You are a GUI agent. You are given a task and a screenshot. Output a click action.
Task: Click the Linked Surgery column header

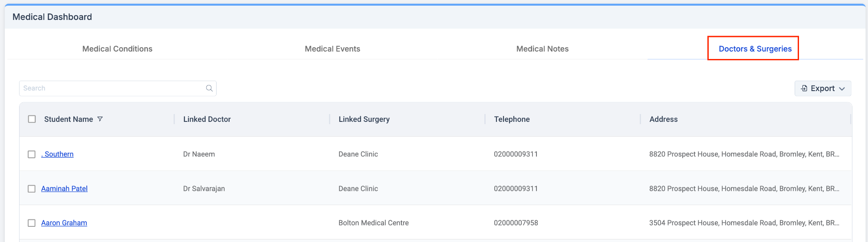364,119
